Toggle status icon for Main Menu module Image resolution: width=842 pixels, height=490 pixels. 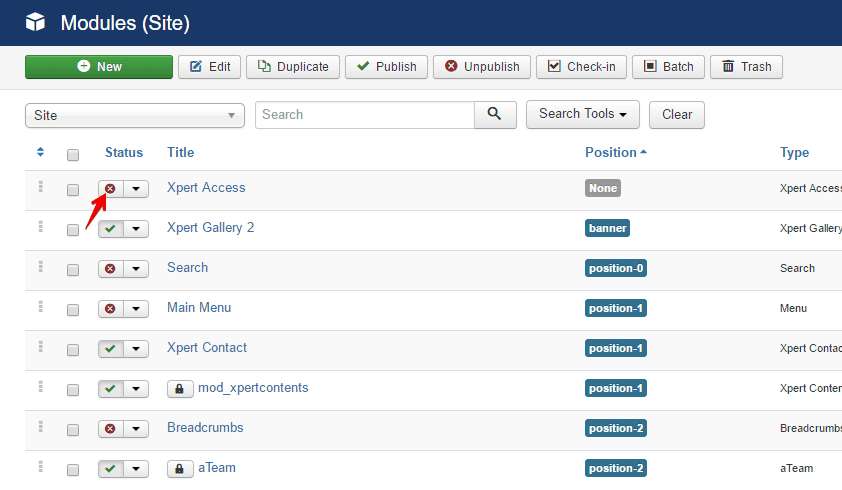110,309
